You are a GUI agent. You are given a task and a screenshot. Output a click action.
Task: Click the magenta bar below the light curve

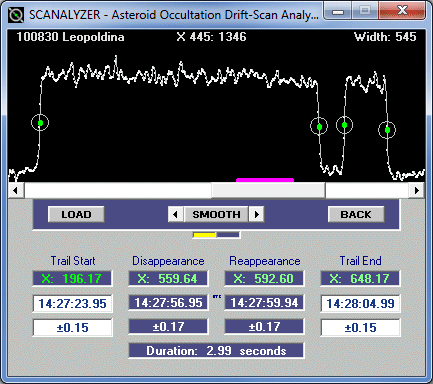[265, 180]
